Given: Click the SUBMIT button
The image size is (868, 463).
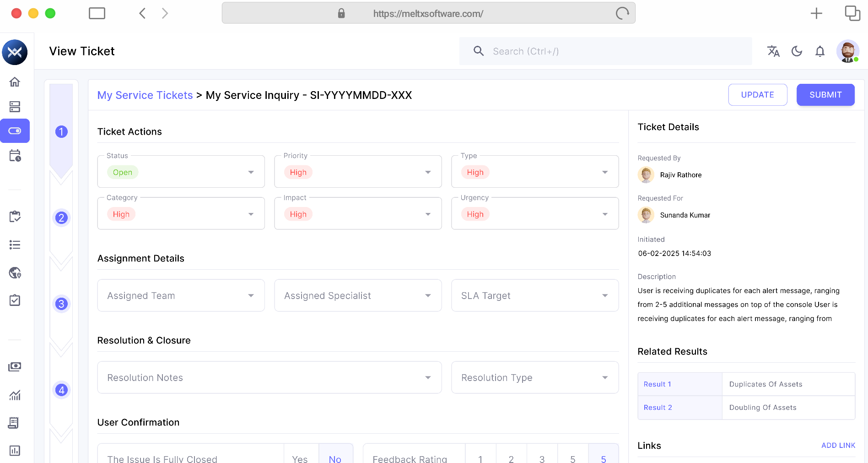Looking at the screenshot, I should (825, 95).
